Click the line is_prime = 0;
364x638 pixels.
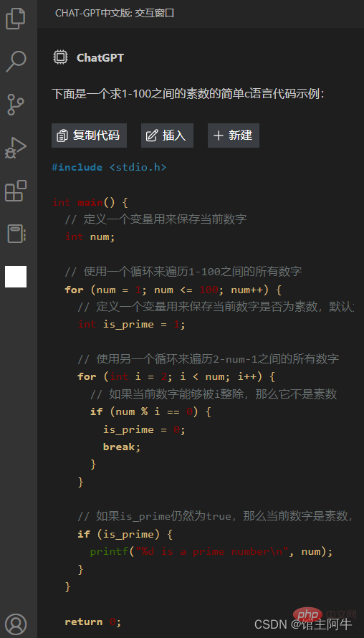[x=144, y=429]
